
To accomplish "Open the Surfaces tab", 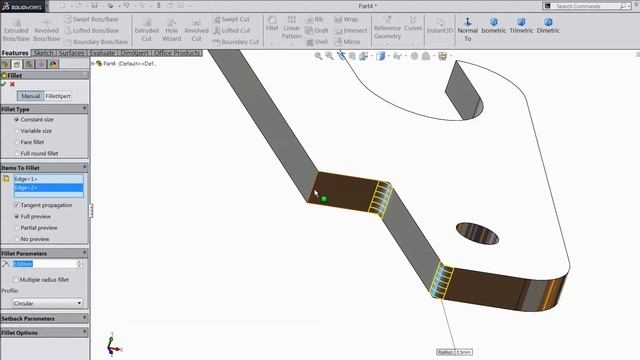I will 71,53.
